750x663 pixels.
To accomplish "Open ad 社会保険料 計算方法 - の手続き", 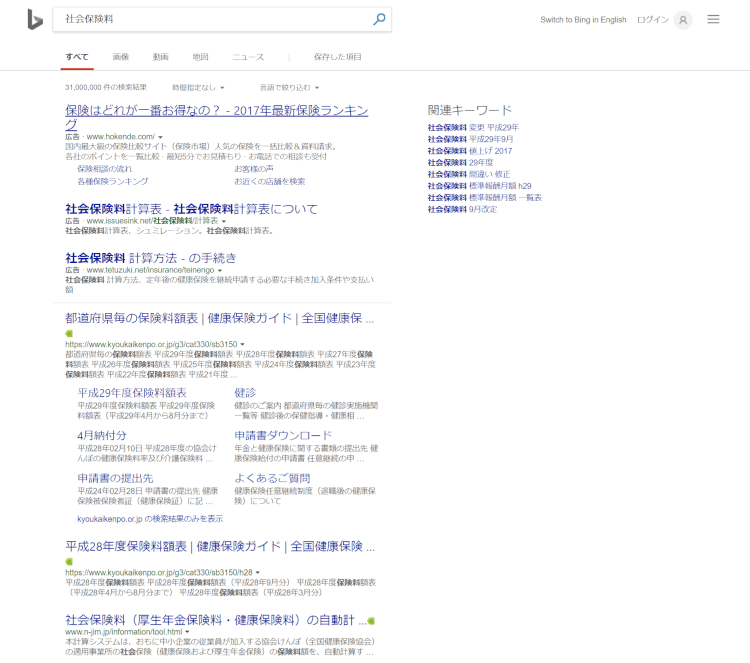I will pos(151,258).
